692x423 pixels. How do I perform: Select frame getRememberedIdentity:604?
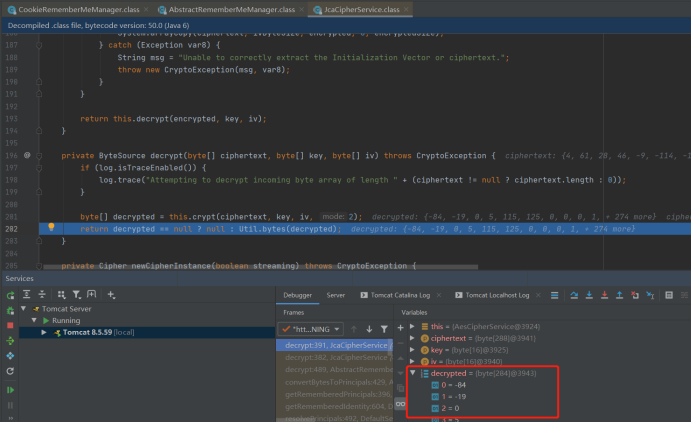point(335,406)
